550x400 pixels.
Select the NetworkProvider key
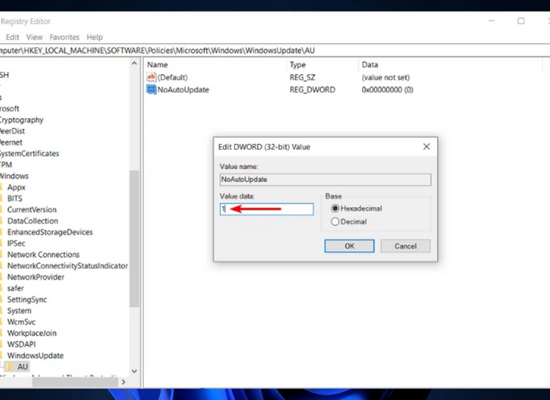click(36, 277)
